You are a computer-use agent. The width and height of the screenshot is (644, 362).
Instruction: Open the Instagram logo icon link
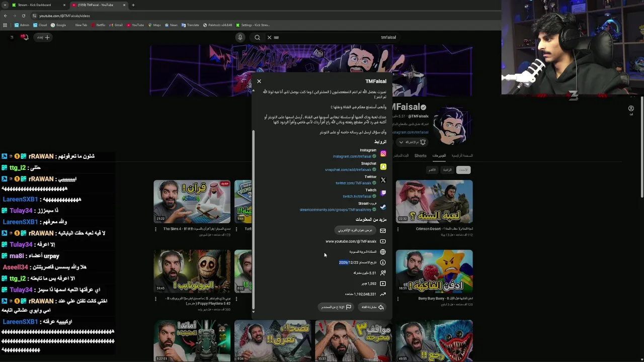point(383,153)
